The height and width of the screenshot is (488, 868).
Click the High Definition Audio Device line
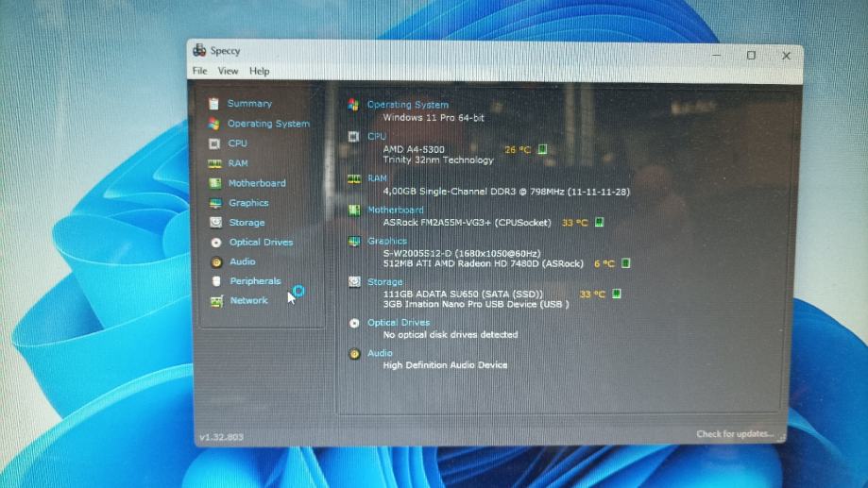(x=445, y=365)
